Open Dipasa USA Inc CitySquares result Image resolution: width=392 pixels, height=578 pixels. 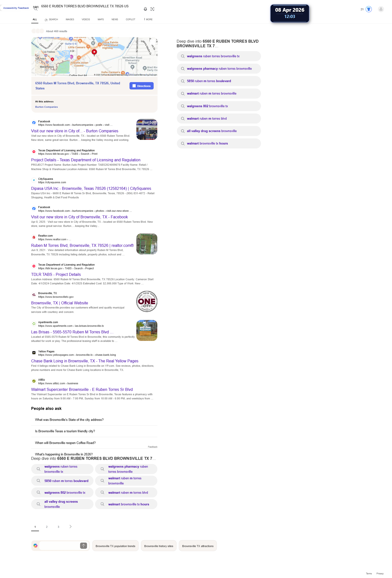pyautogui.click(x=91, y=189)
